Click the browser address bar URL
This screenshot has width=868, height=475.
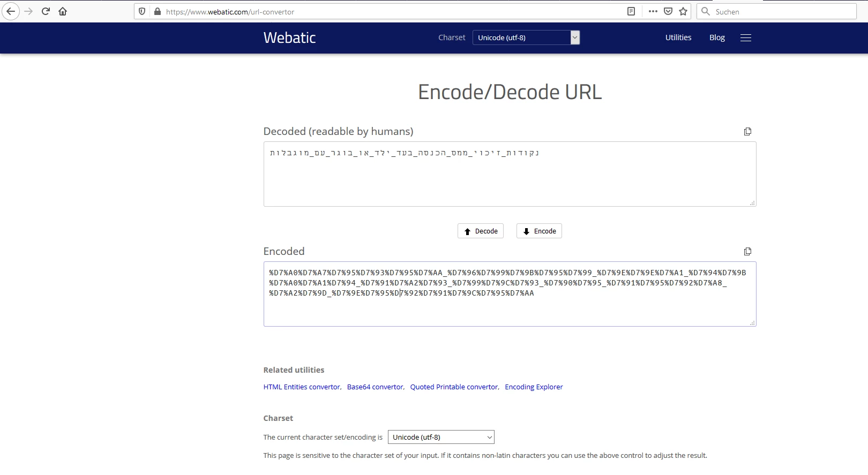pos(230,12)
